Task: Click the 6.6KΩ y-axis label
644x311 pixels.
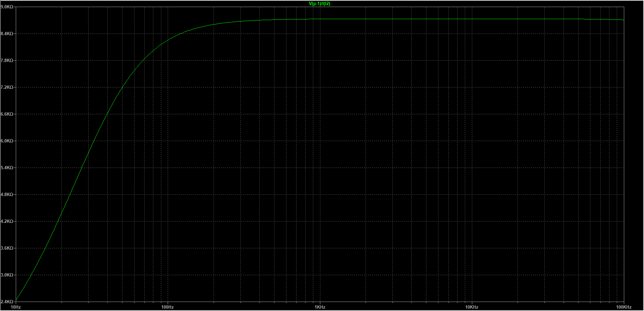Action: click(x=7, y=114)
